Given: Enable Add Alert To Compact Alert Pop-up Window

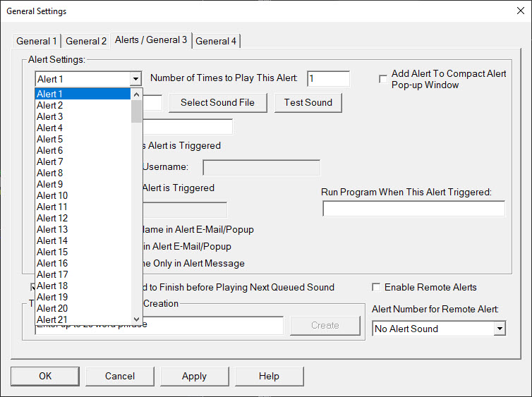Looking at the screenshot, I should pos(383,79).
